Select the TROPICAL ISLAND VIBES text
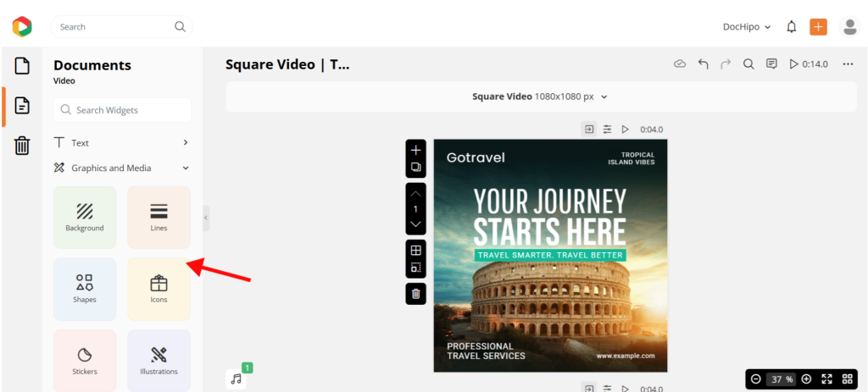 pos(631,158)
